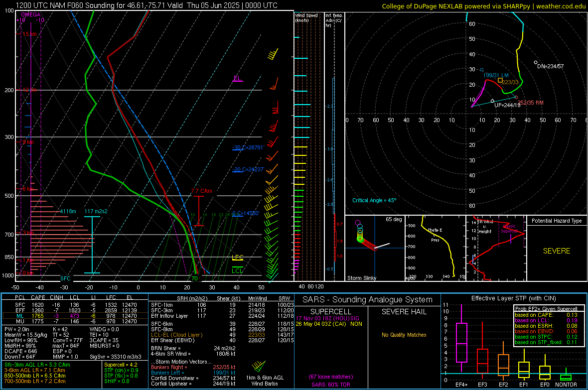Click the blue 'Bunkers Left' row
This screenshot has width=588, height=390.
click(193, 373)
